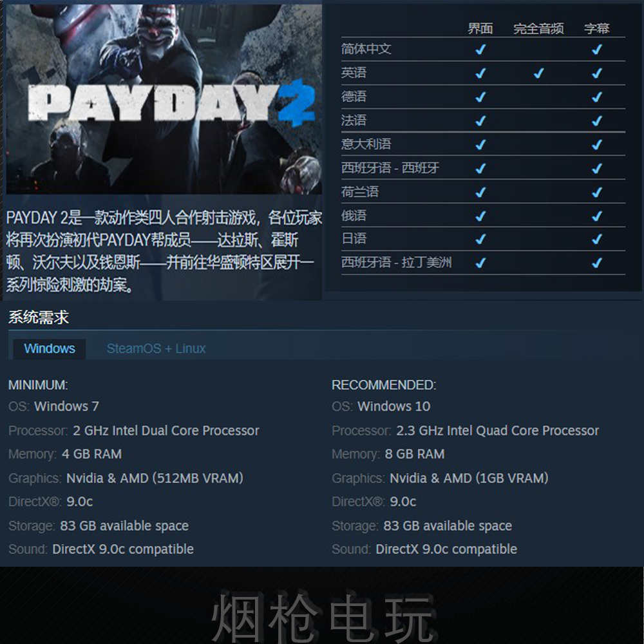644x644 pixels.
Task: Switch to the Windows requirements tab
Action: pyautogui.click(x=50, y=348)
